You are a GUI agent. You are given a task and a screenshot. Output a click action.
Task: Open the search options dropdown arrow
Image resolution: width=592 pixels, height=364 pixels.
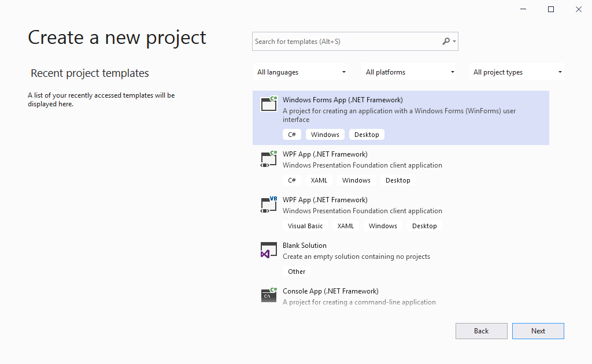pyautogui.click(x=454, y=42)
